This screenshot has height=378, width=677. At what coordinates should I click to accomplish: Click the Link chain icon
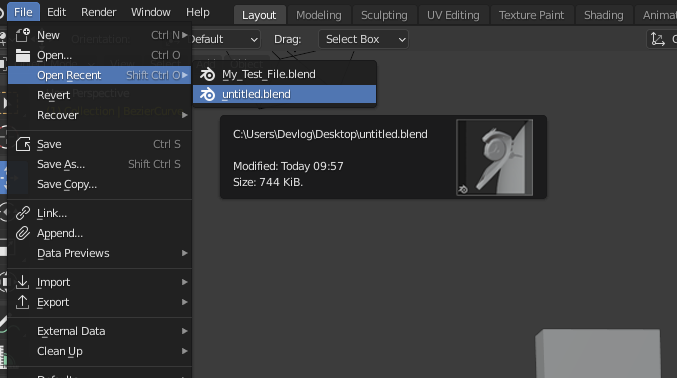(22, 213)
